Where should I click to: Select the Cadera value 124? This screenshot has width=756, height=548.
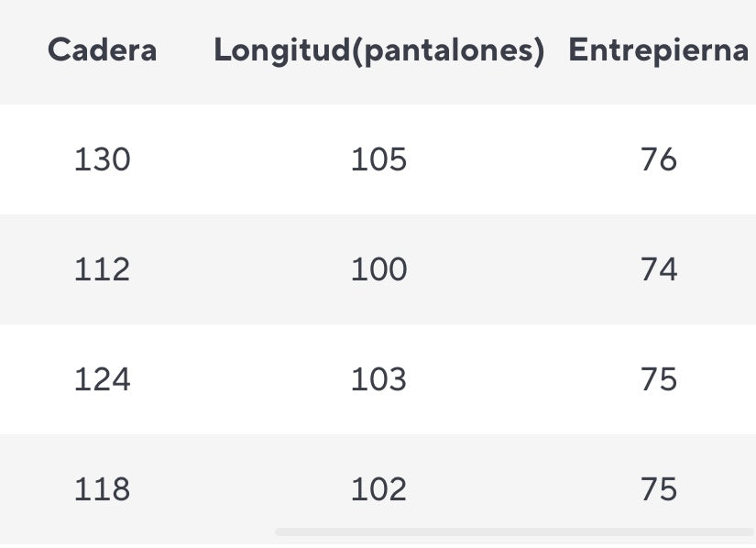point(103,379)
